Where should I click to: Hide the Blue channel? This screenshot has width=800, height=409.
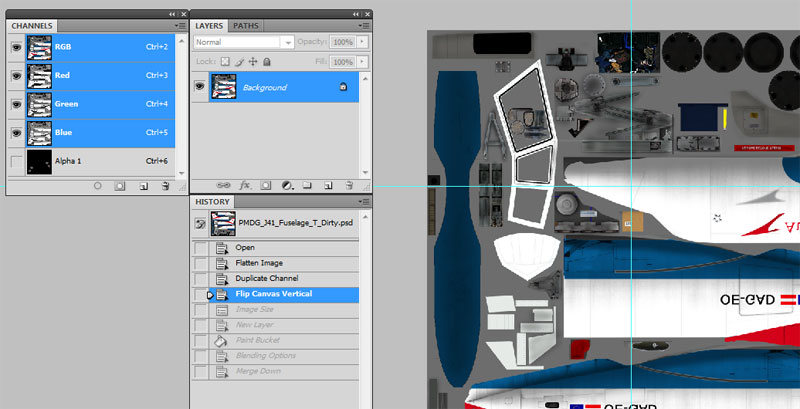(x=17, y=133)
